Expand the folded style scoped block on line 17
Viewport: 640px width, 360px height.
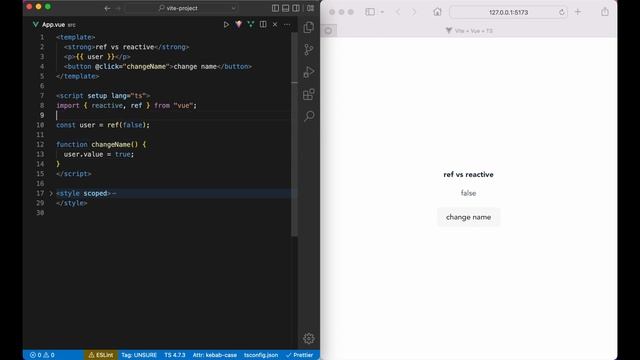pos(51,193)
